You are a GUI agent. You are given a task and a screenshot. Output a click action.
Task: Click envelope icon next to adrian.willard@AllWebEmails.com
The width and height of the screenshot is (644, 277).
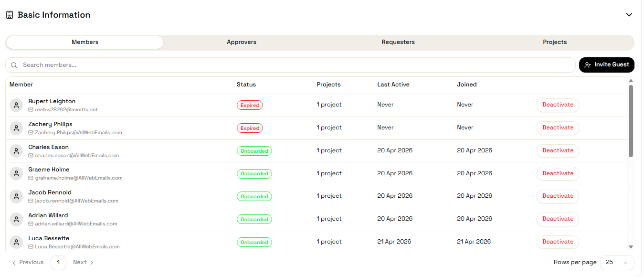pyautogui.click(x=31, y=224)
